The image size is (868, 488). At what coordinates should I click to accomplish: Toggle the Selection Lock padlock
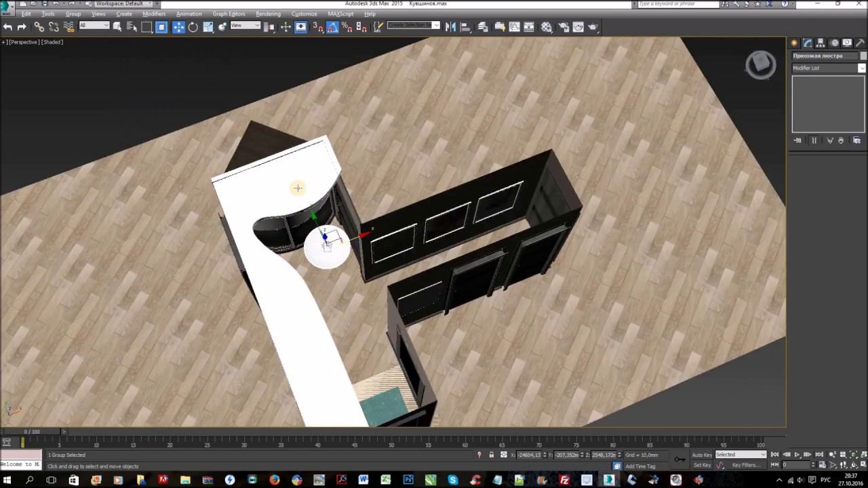tap(491, 455)
